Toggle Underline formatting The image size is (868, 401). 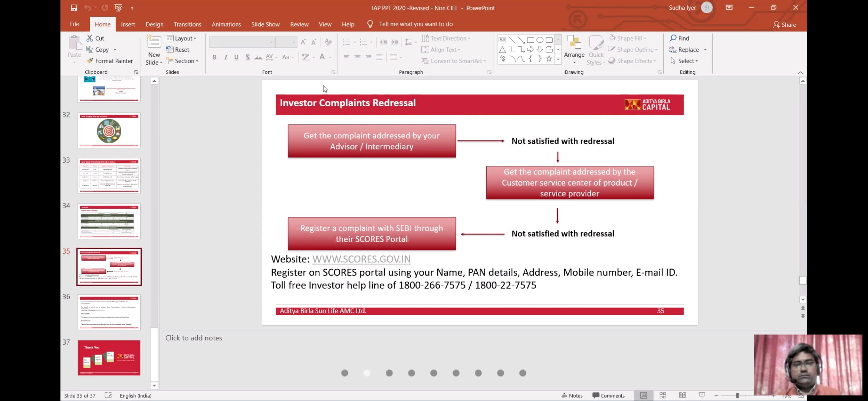pyautogui.click(x=236, y=57)
